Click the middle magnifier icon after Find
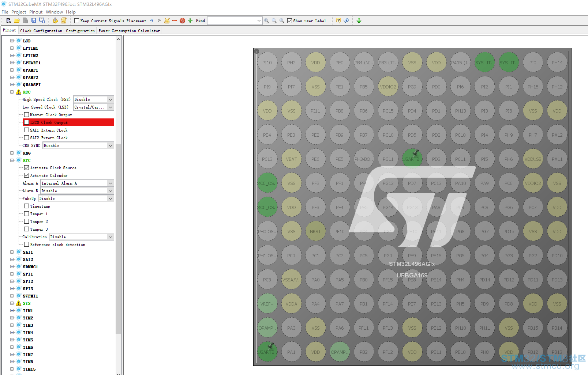This screenshot has height=375, width=588. point(274,21)
